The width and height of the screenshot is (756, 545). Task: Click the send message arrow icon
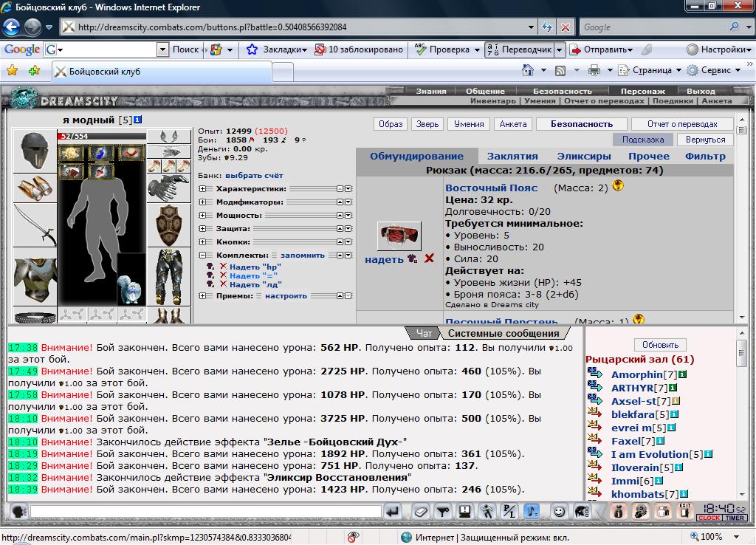click(393, 511)
